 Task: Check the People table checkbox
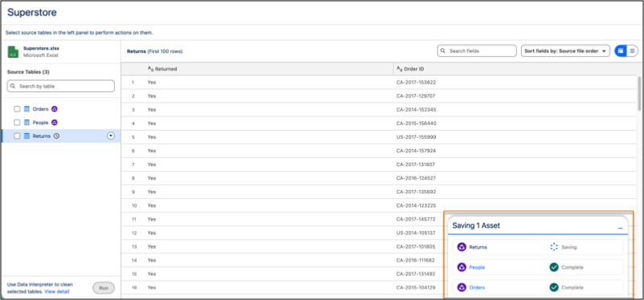(17, 123)
